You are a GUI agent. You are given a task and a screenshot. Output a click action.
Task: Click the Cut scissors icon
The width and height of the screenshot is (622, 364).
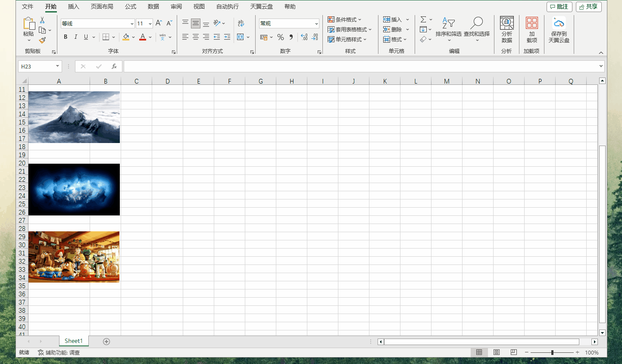(x=42, y=20)
